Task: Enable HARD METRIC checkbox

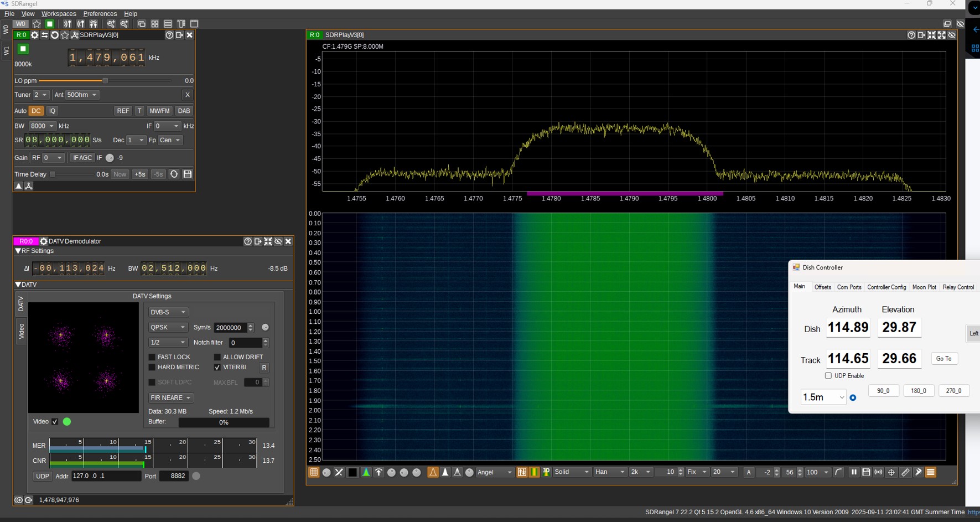Action: (152, 367)
